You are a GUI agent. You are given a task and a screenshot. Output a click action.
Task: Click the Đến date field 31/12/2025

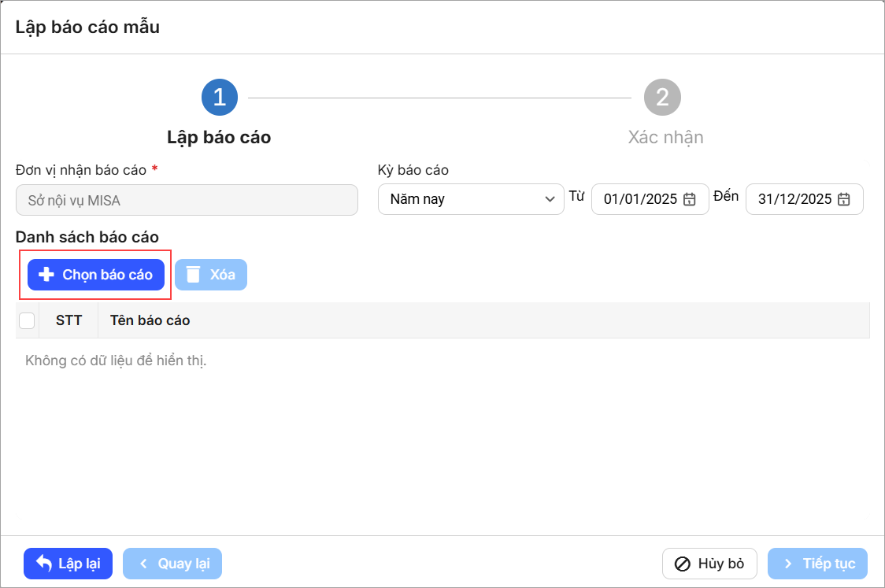tap(794, 199)
